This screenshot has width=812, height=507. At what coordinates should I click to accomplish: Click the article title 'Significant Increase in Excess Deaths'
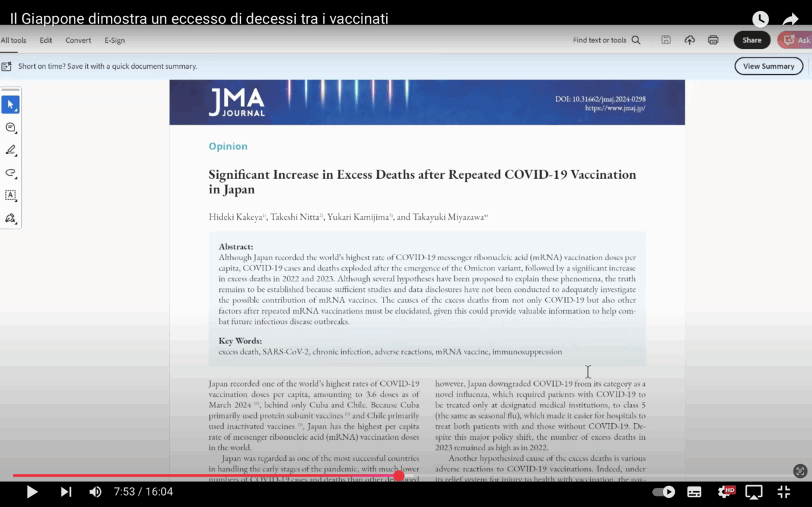423,182
